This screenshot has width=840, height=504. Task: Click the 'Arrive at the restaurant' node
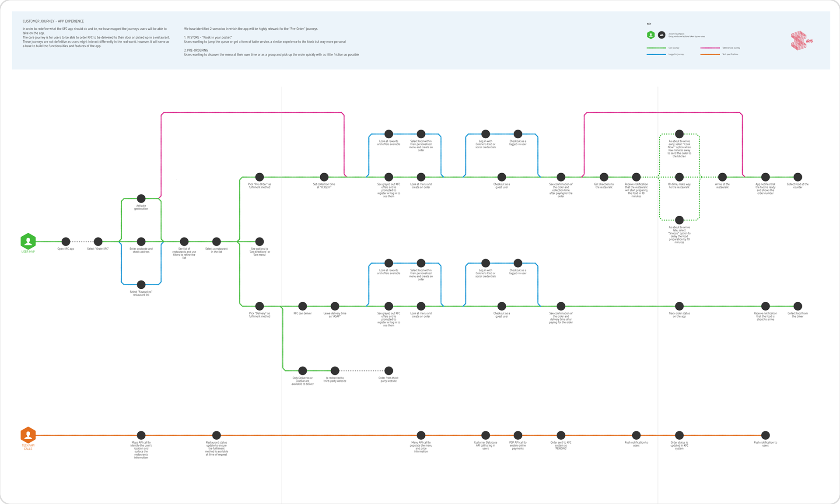(722, 177)
